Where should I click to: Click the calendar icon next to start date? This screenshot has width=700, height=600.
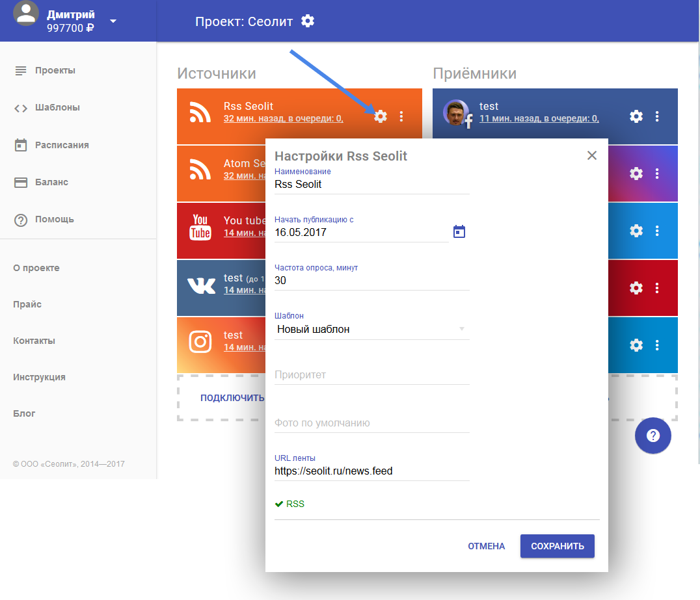pos(459,231)
